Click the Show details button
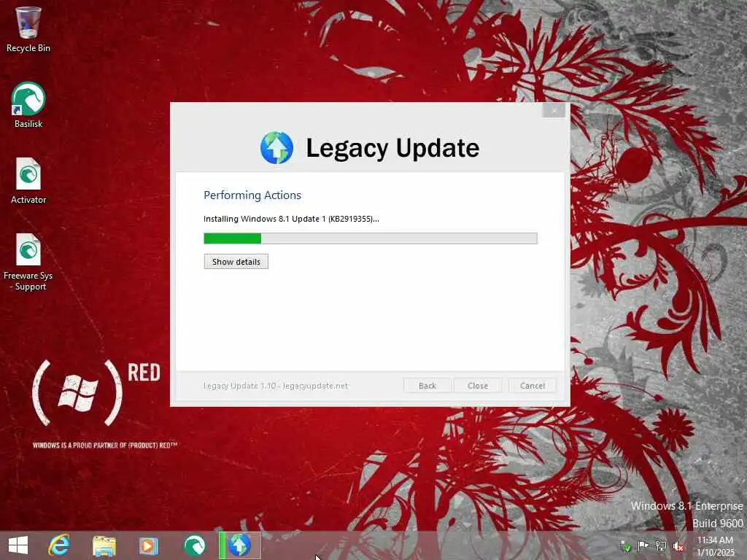This screenshot has width=747, height=560. pos(236,262)
